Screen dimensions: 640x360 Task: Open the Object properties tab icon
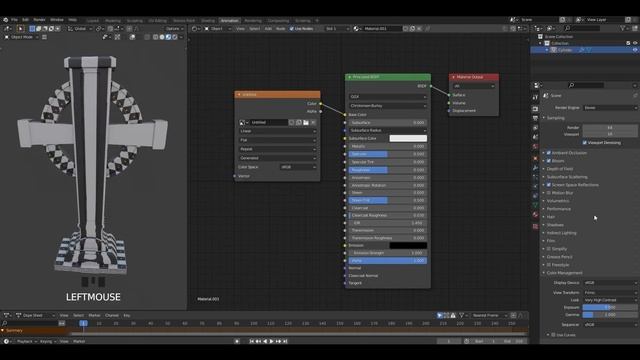point(536,158)
